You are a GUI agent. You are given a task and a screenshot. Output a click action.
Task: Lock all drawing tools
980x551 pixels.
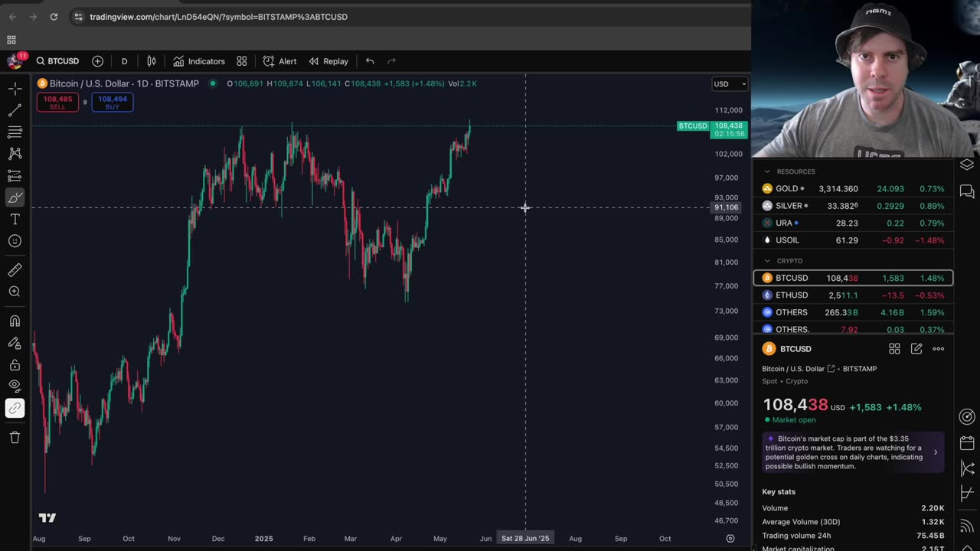(x=15, y=365)
